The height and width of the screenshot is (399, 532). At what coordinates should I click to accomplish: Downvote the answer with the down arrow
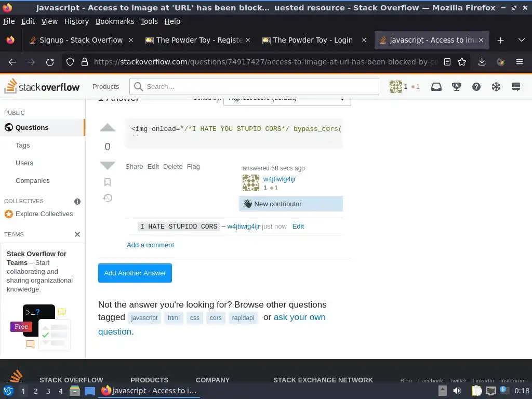click(x=108, y=165)
